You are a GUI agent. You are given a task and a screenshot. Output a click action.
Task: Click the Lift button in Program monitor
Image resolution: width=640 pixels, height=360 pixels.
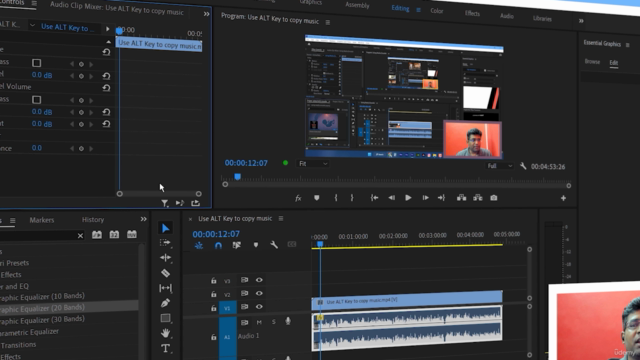[462, 198]
